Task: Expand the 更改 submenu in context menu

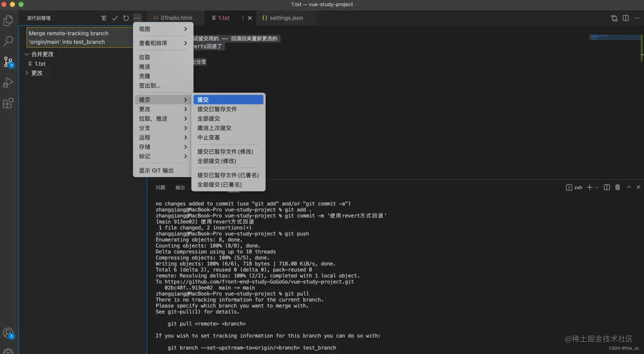Action: (x=163, y=109)
